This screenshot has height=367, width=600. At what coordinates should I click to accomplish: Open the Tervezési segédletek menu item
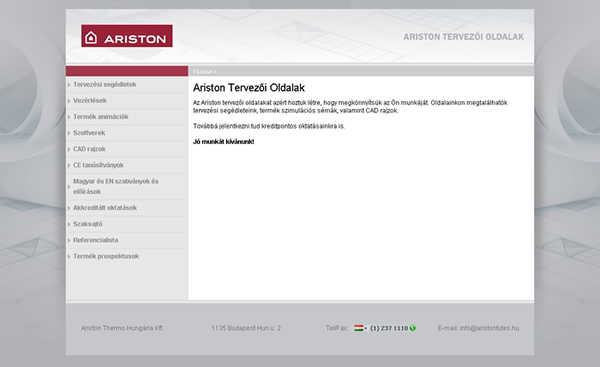tap(104, 84)
